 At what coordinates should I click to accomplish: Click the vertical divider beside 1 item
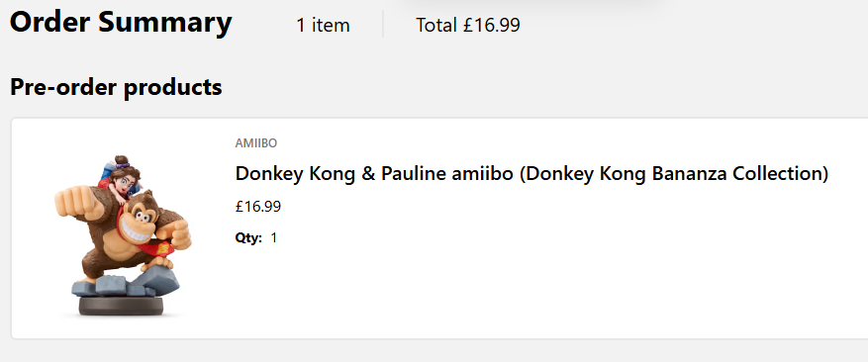click(x=383, y=24)
